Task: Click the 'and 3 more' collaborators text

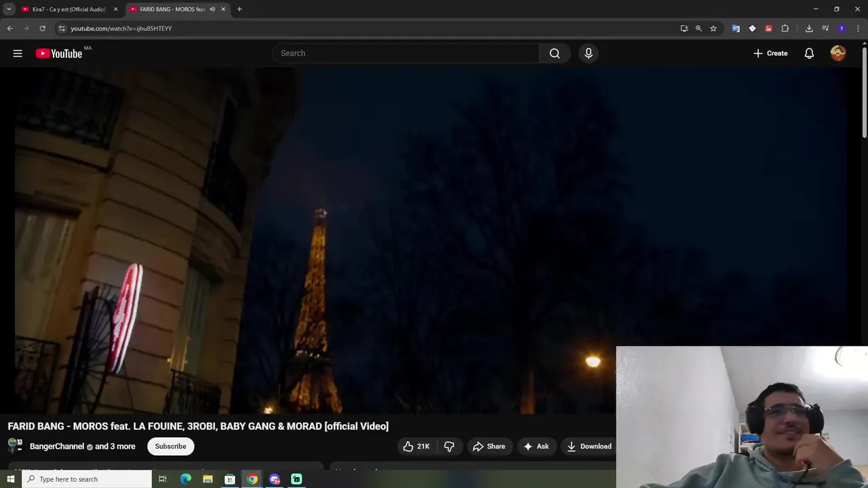Action: pyautogui.click(x=115, y=447)
